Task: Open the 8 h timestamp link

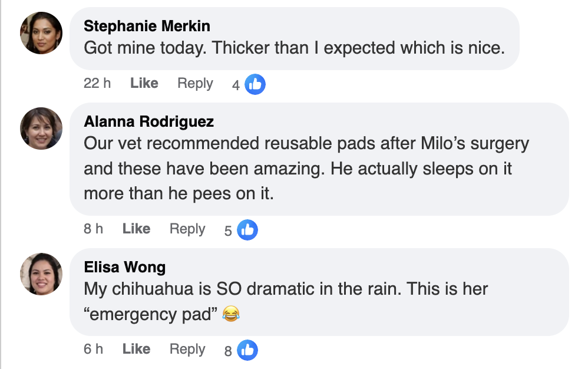Action: click(x=93, y=229)
